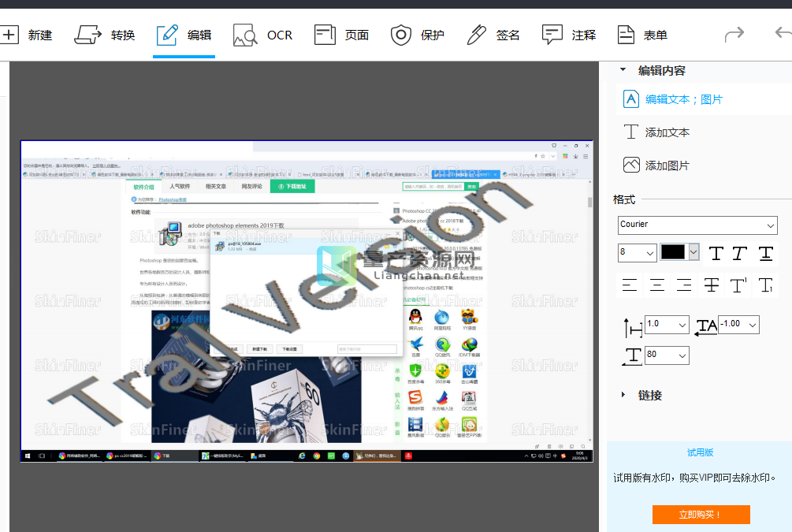Open the OCR tab
Screen dimensions: 792x532
pos(262,35)
